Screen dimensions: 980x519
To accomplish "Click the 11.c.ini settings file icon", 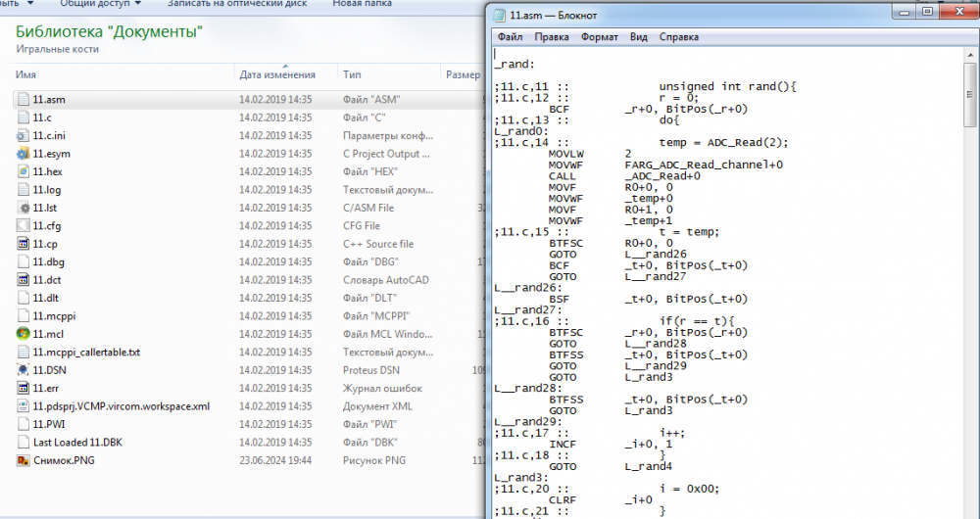I will [x=24, y=135].
